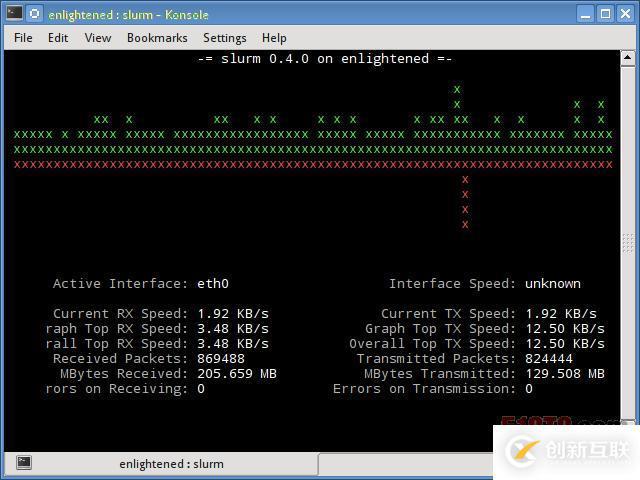The image size is (640, 480).
Task: Click the 'slurm 0.4.0 on enlightened' header
Action: pyautogui.click(x=325, y=59)
